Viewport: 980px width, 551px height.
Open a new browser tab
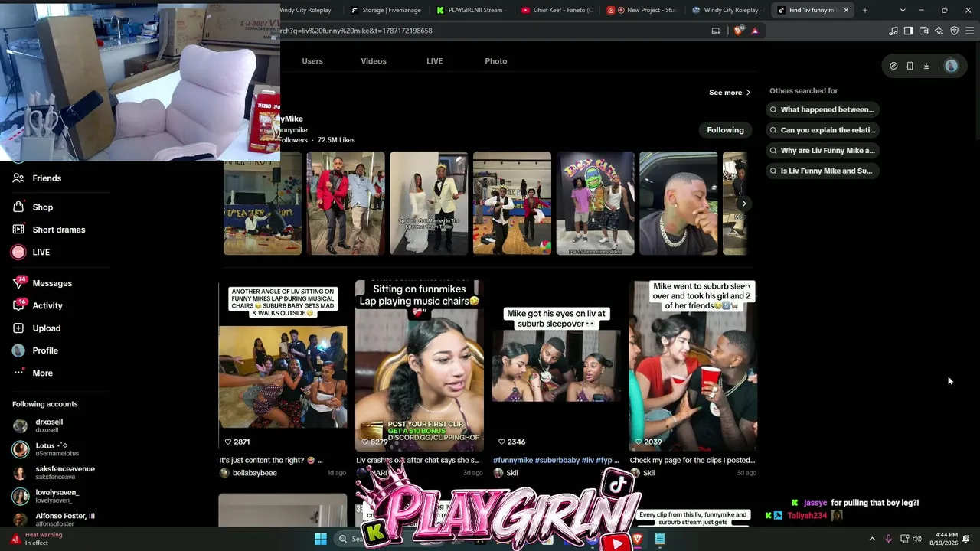[865, 10]
